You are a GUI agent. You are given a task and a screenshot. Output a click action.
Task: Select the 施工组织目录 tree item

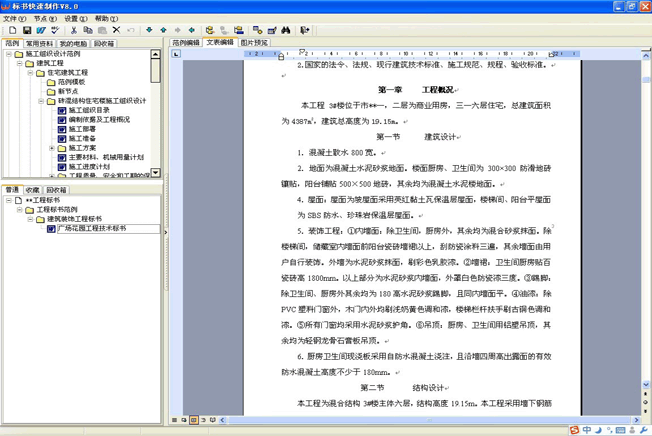[x=89, y=110]
